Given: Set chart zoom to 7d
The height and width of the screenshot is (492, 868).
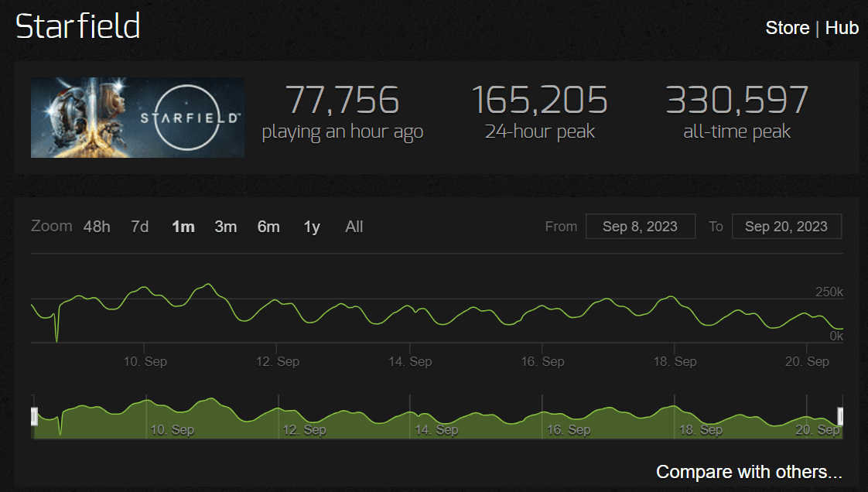Looking at the screenshot, I should (139, 227).
